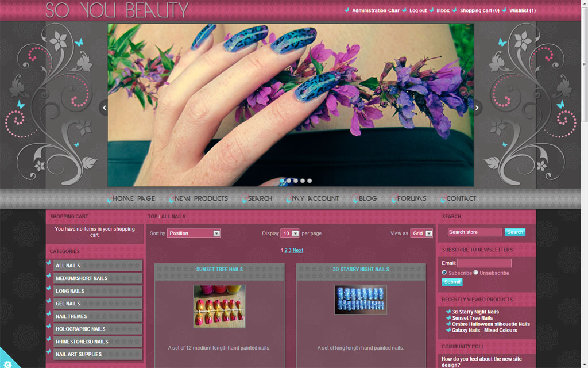
Task: Open the Display per page dropdown
Action: (x=290, y=233)
